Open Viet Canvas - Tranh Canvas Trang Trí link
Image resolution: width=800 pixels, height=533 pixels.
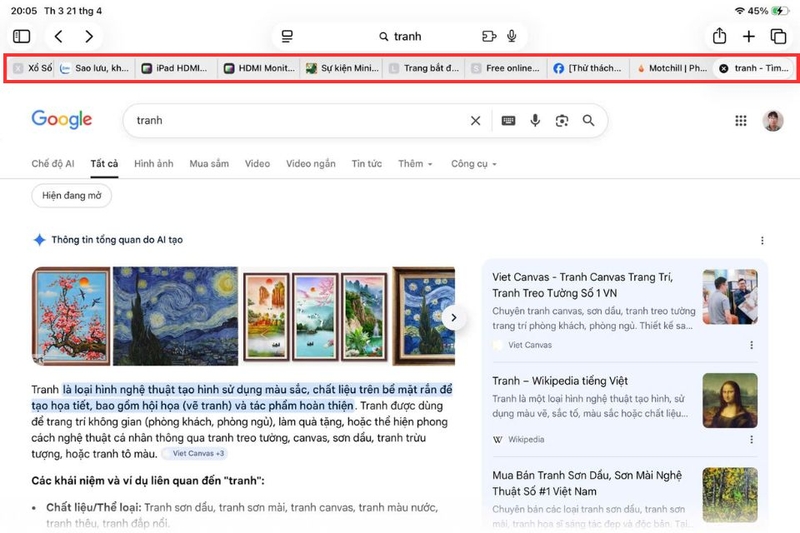[583, 285]
